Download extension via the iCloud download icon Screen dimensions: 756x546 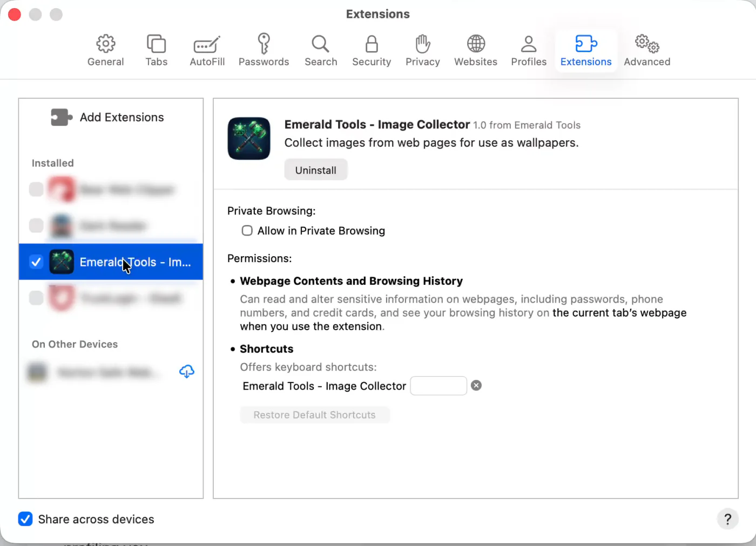point(187,371)
